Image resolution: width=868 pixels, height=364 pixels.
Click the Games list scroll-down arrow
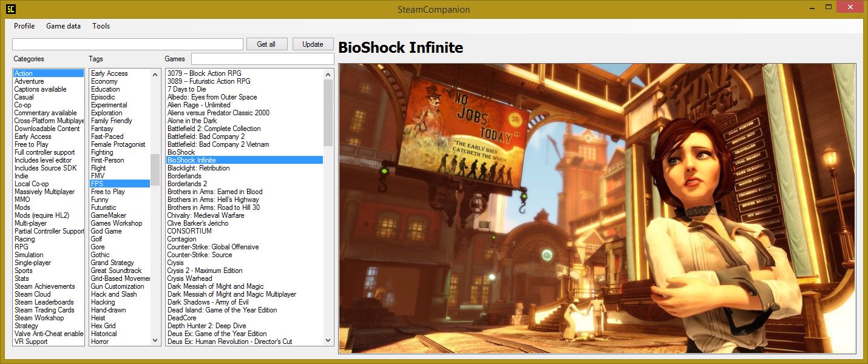pos(328,341)
